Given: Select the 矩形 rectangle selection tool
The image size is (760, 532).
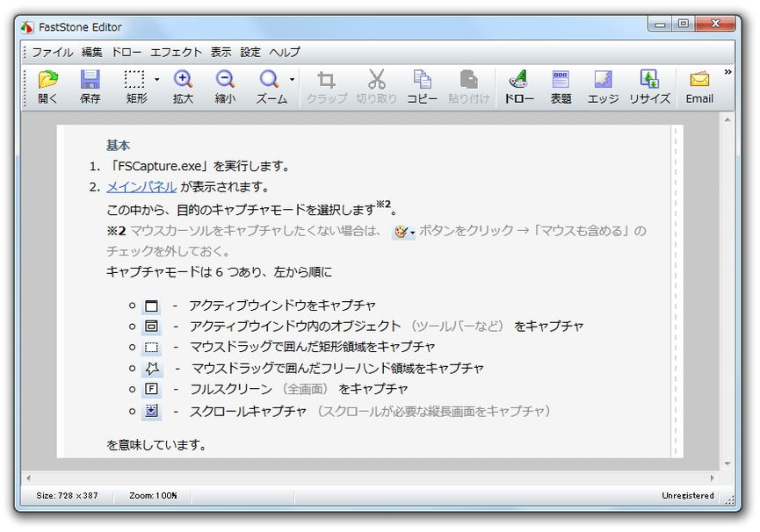Looking at the screenshot, I should [134, 79].
